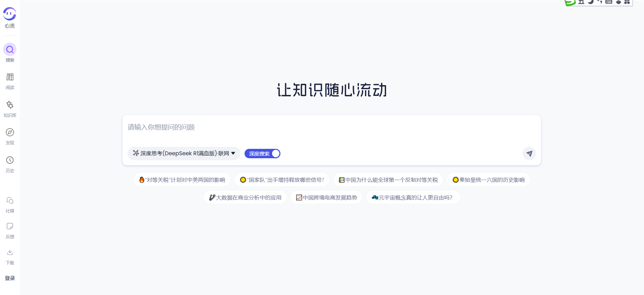
Task: Open the 知识库 knowledge base
Action: [x=10, y=105]
